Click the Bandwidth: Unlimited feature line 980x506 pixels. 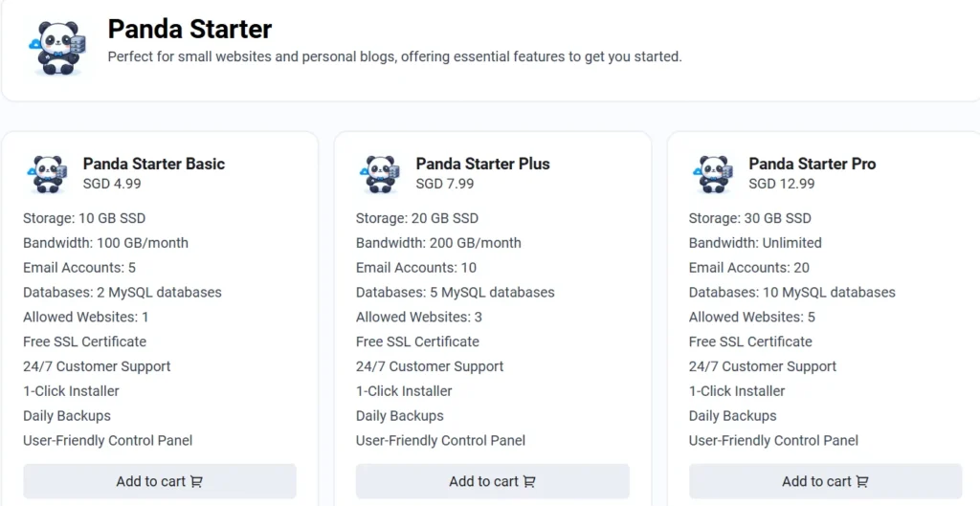point(755,242)
